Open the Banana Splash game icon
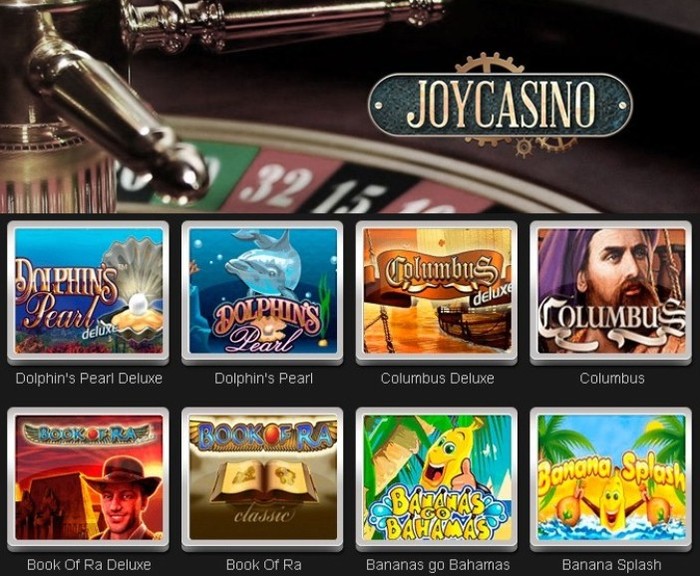The height and width of the screenshot is (576, 700). (611, 478)
